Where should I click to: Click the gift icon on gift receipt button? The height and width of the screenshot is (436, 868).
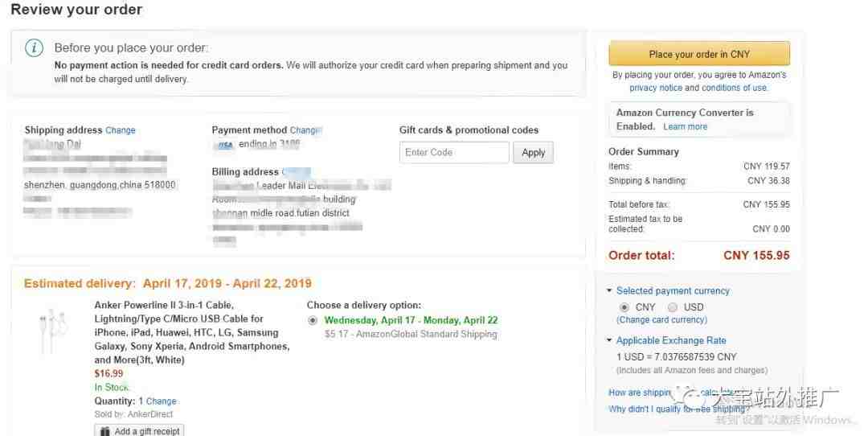104,431
